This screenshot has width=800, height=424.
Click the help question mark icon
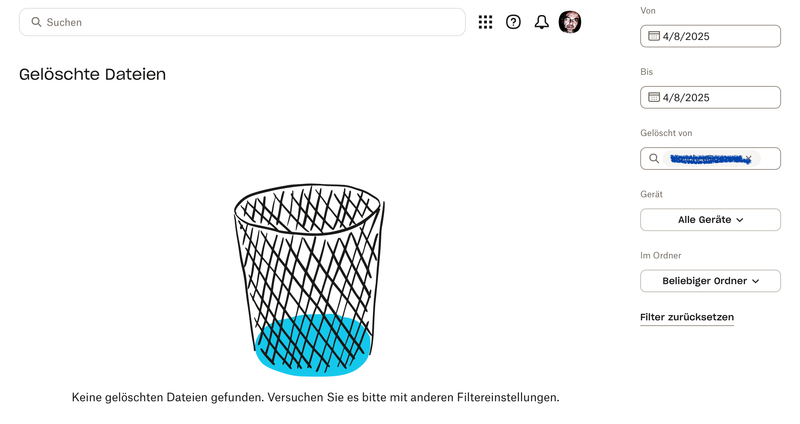click(x=513, y=22)
